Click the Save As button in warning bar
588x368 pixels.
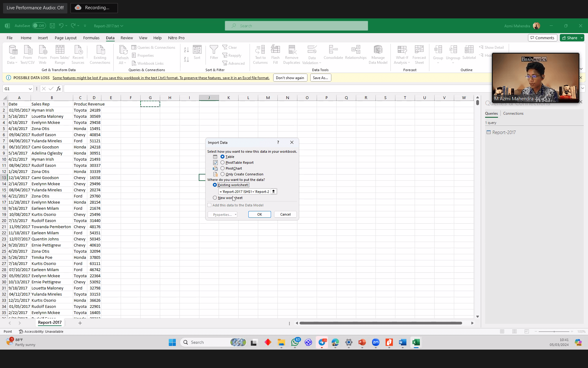[320, 78]
